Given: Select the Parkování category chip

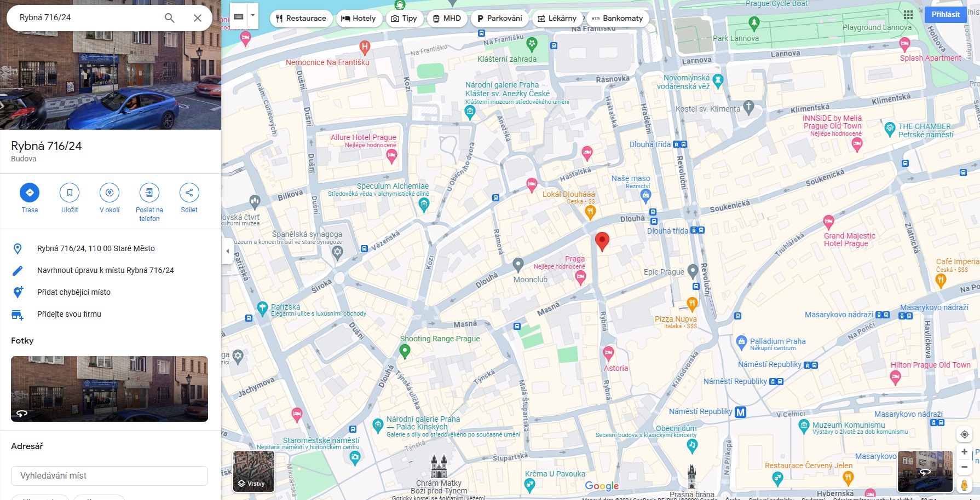Looking at the screenshot, I should point(499,18).
